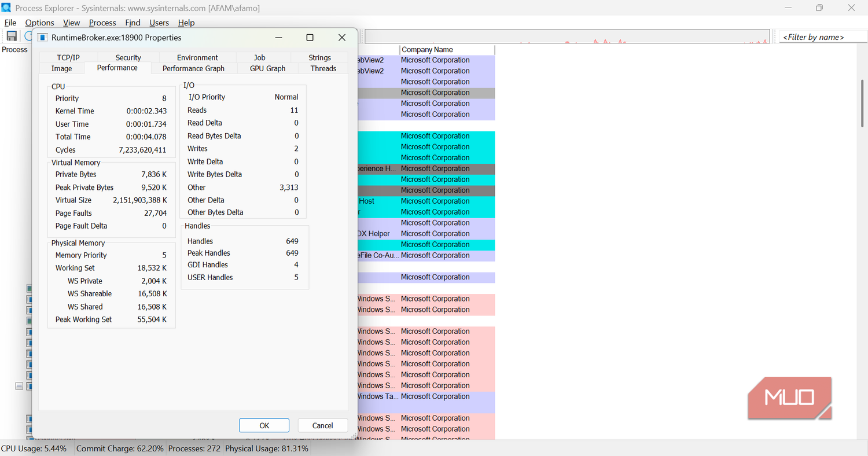Click the GDI Handles label

click(208, 264)
